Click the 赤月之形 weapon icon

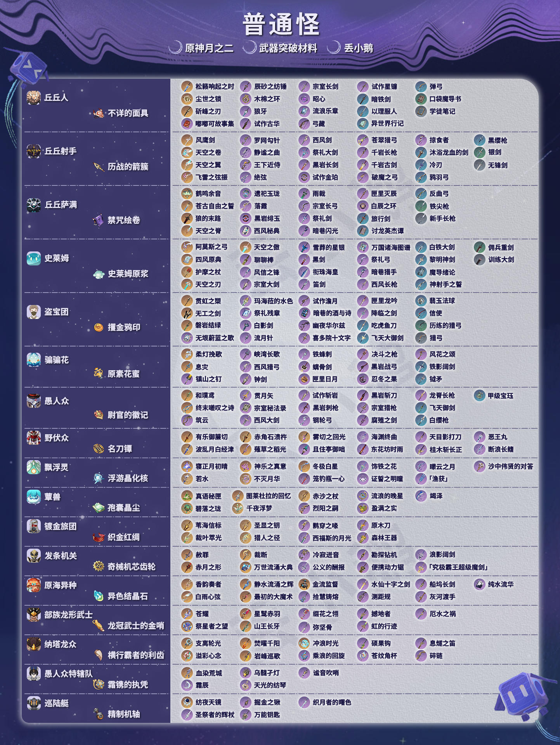pos(187,567)
